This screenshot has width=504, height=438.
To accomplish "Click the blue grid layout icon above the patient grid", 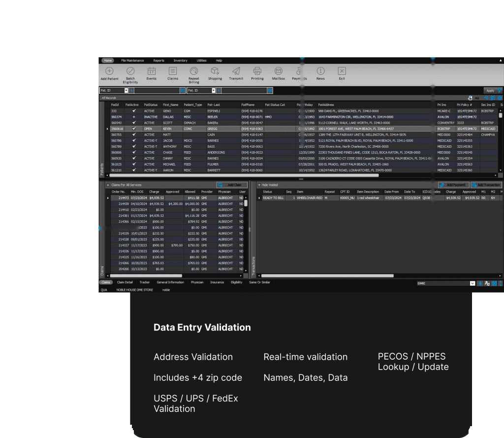I will [x=493, y=98].
